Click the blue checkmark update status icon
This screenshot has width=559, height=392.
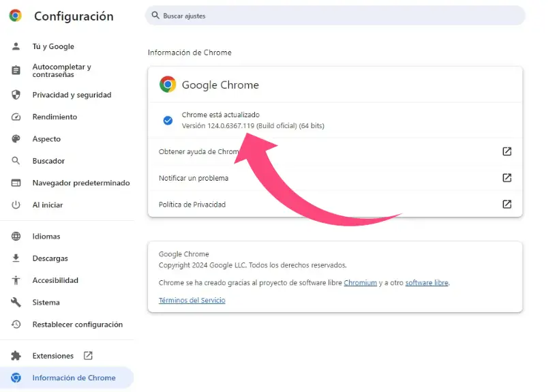pos(168,121)
